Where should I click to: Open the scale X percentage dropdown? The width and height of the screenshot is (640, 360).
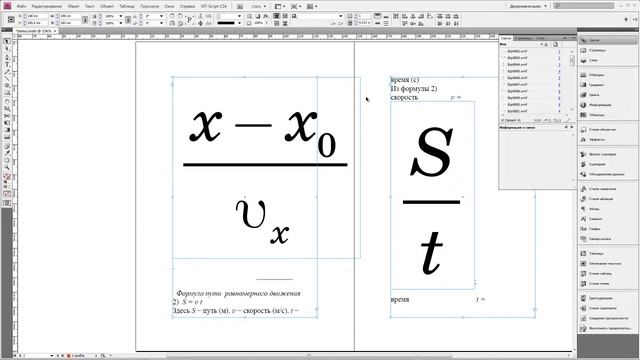tap(120, 16)
